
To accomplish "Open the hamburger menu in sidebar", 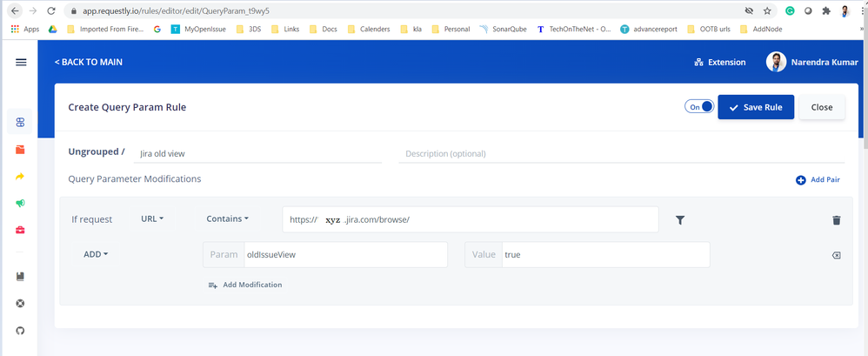I will 21,63.
